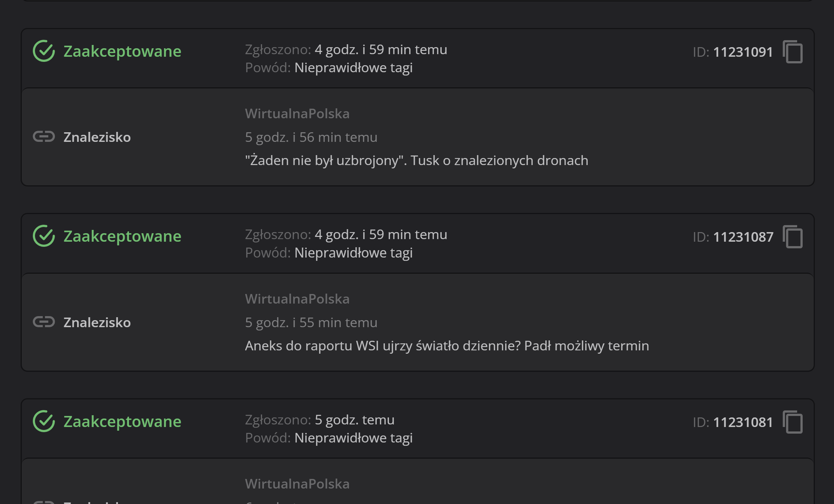Click "Nieprawidłowe tagi" reason in report 11231087

(x=353, y=253)
